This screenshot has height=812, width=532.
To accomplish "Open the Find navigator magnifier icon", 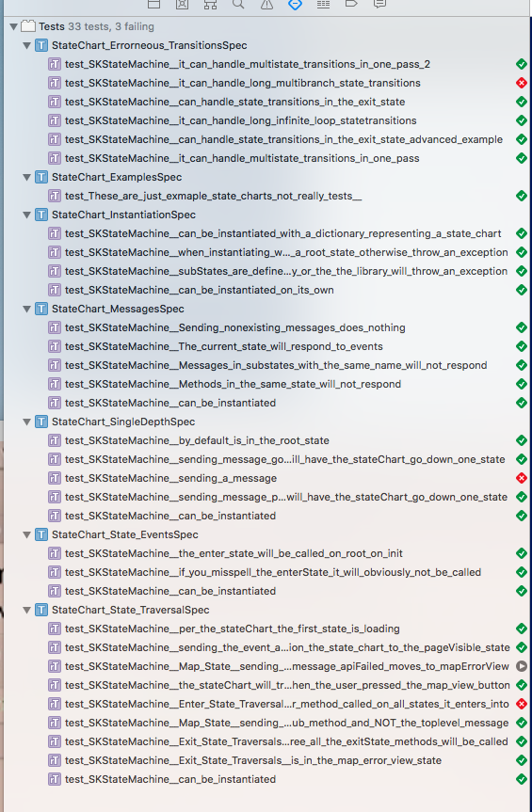I will 238,4.
